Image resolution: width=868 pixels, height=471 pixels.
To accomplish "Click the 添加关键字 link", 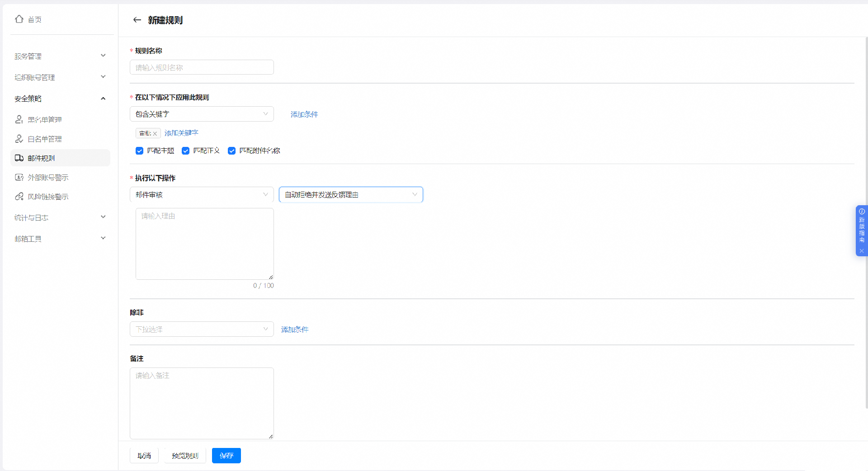I will tap(181, 133).
